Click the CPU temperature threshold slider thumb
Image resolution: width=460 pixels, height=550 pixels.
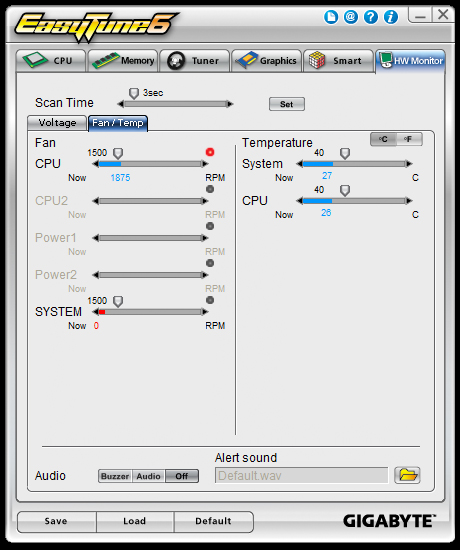[x=345, y=191]
